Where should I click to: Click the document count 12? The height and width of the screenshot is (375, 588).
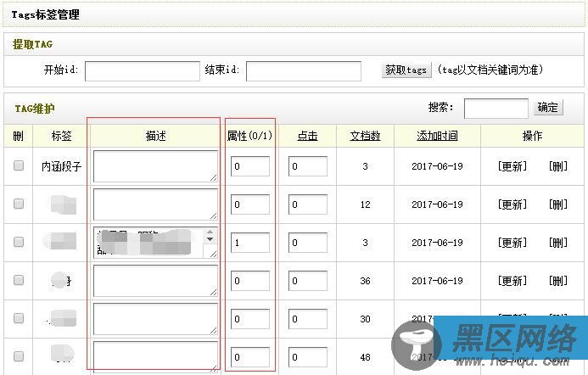(365, 204)
